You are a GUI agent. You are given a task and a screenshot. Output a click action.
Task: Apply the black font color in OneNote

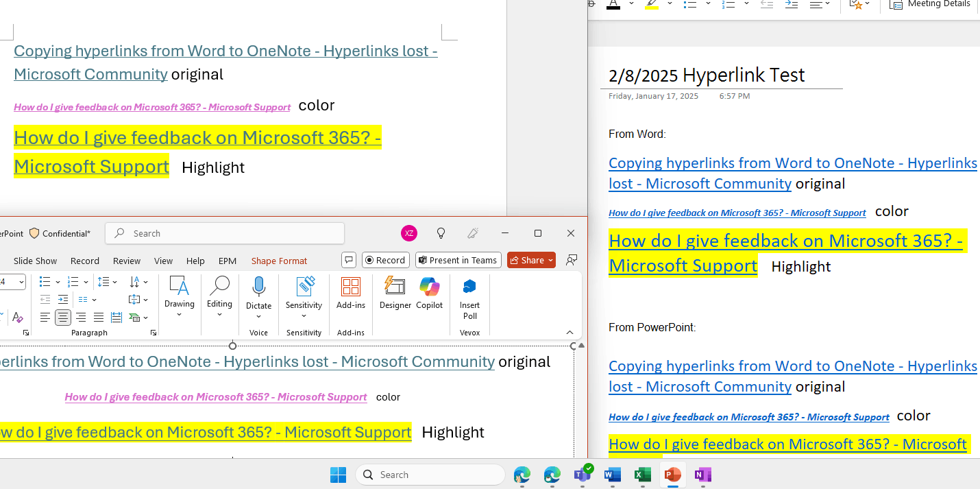point(613,4)
